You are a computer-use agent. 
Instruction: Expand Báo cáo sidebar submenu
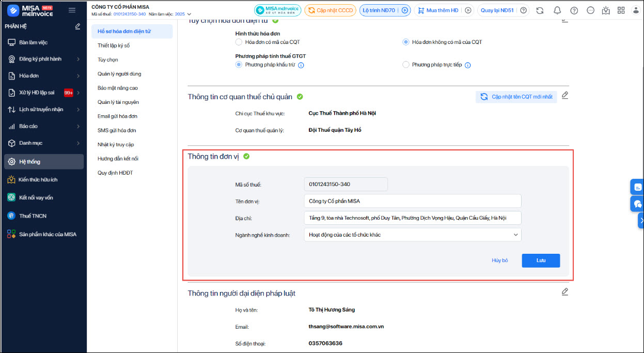coord(78,126)
